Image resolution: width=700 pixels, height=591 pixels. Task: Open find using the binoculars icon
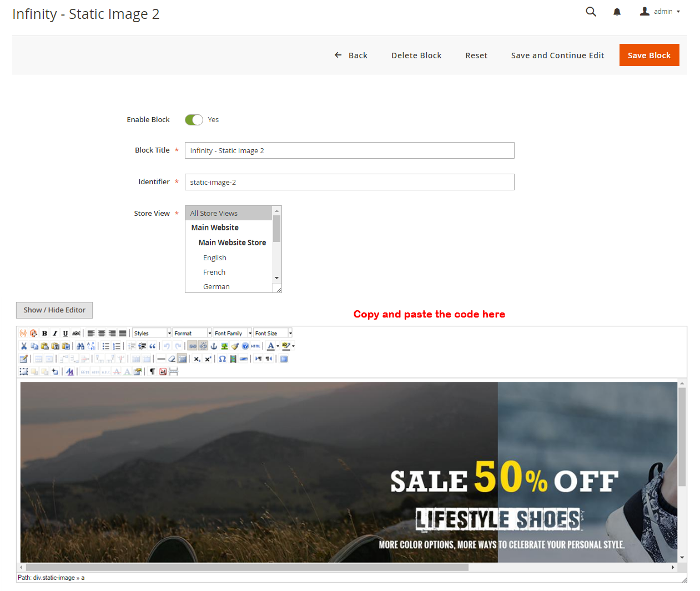[x=80, y=346]
